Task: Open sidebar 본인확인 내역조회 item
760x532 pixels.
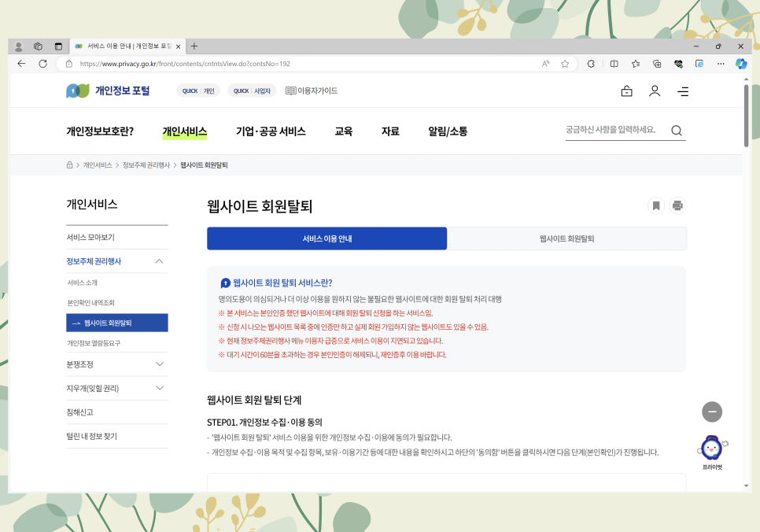Action: [x=91, y=303]
